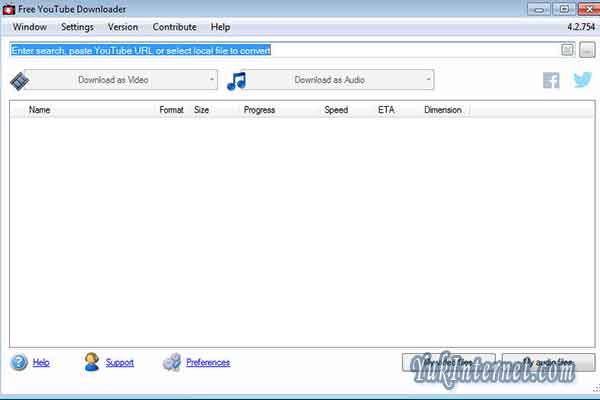This screenshot has width=600, height=400.
Task: Click the Help link at bottom
Action: coord(41,362)
